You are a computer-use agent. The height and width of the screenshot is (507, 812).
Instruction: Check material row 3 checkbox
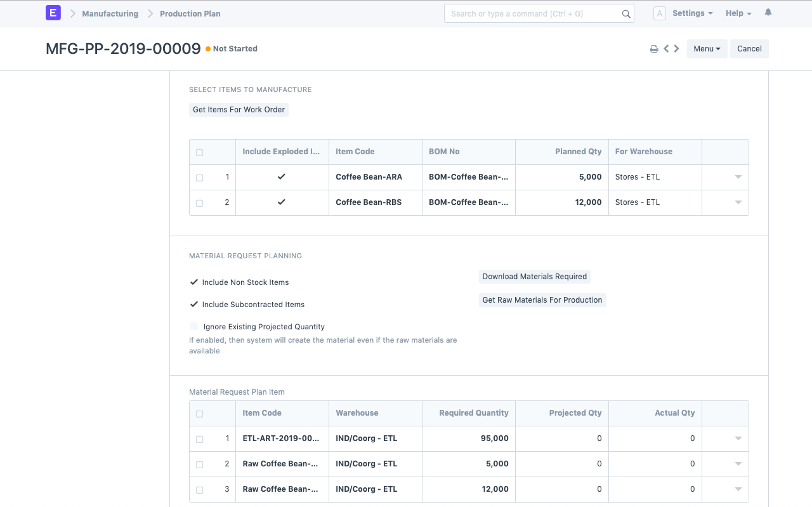200,490
